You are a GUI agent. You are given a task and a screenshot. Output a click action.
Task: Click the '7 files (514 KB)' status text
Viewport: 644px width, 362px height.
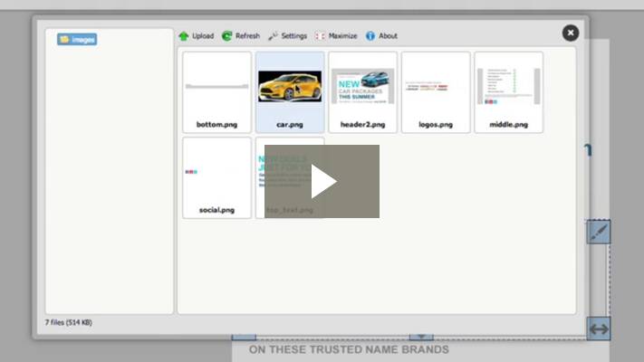(69, 322)
